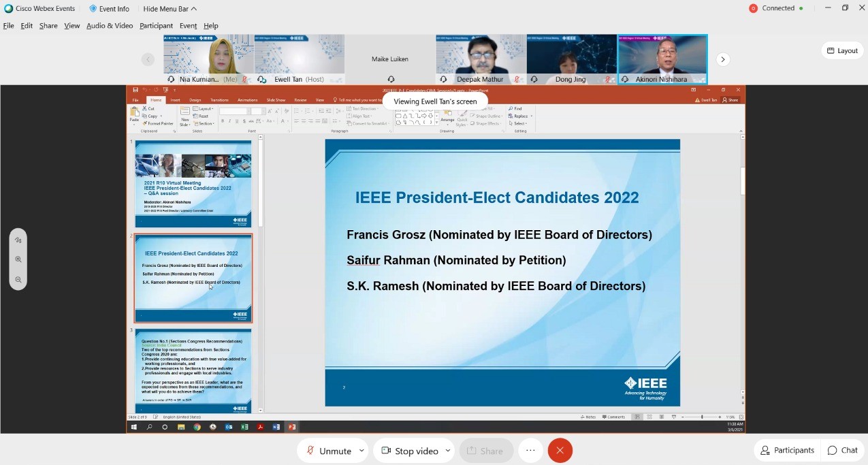Click the slide panel vertical scrollbar
Image resolution: width=868 pixels, height=465 pixels.
pyautogui.click(x=260, y=274)
